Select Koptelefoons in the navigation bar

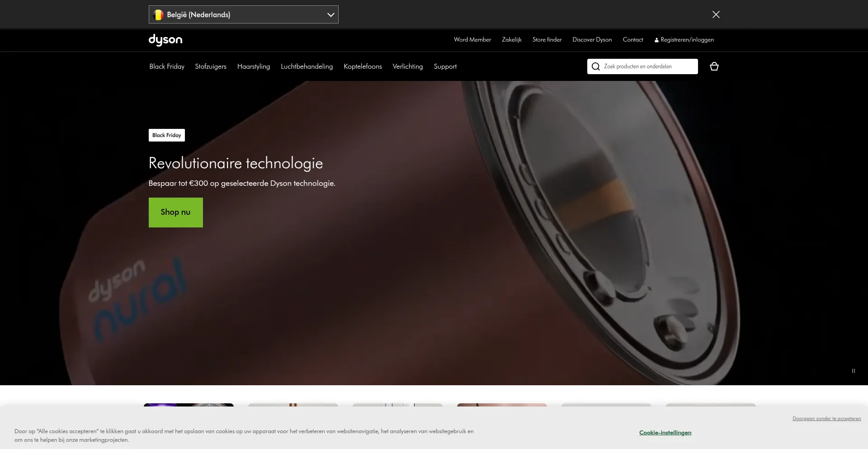pyautogui.click(x=363, y=66)
